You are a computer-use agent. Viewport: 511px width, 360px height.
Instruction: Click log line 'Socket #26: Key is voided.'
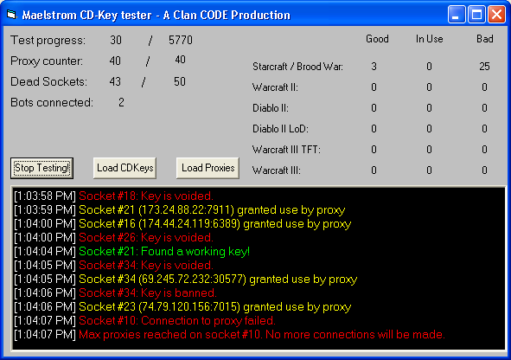pos(113,238)
